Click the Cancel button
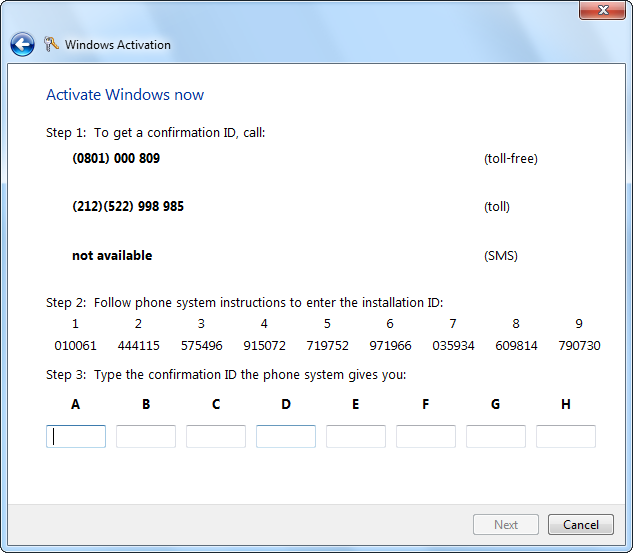 pos(581,524)
